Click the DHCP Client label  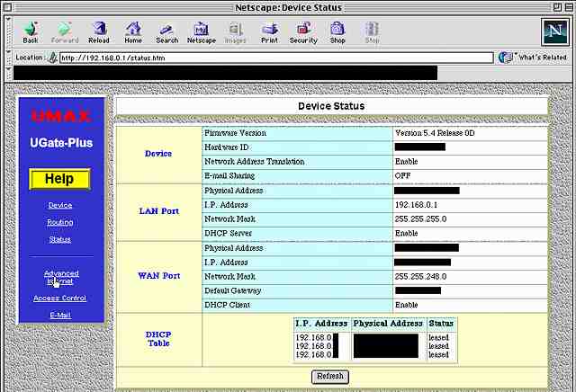pos(227,305)
